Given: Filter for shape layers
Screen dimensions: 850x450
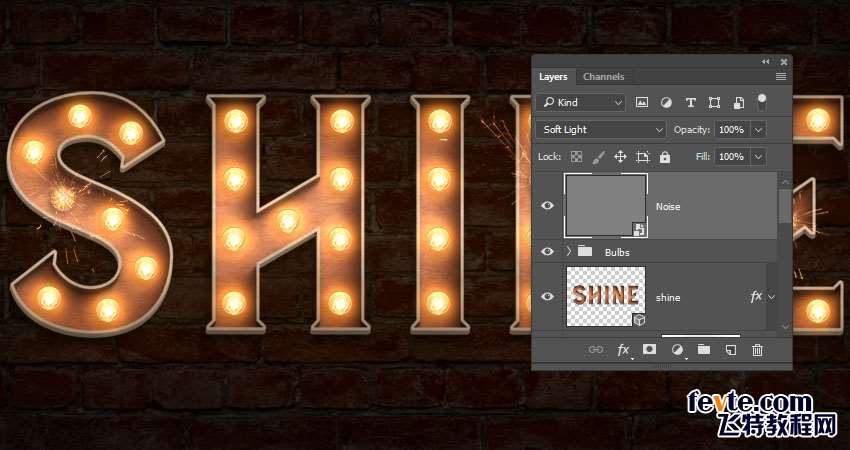Looking at the screenshot, I should (x=714, y=102).
